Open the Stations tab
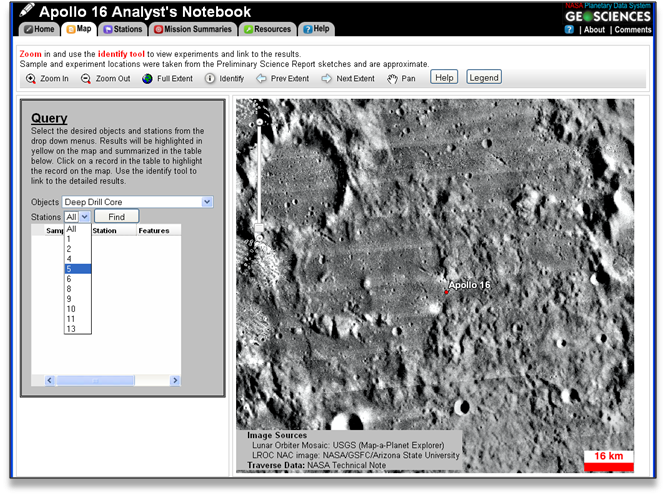Image resolution: width=666 pixels, height=497 pixels. [x=123, y=29]
